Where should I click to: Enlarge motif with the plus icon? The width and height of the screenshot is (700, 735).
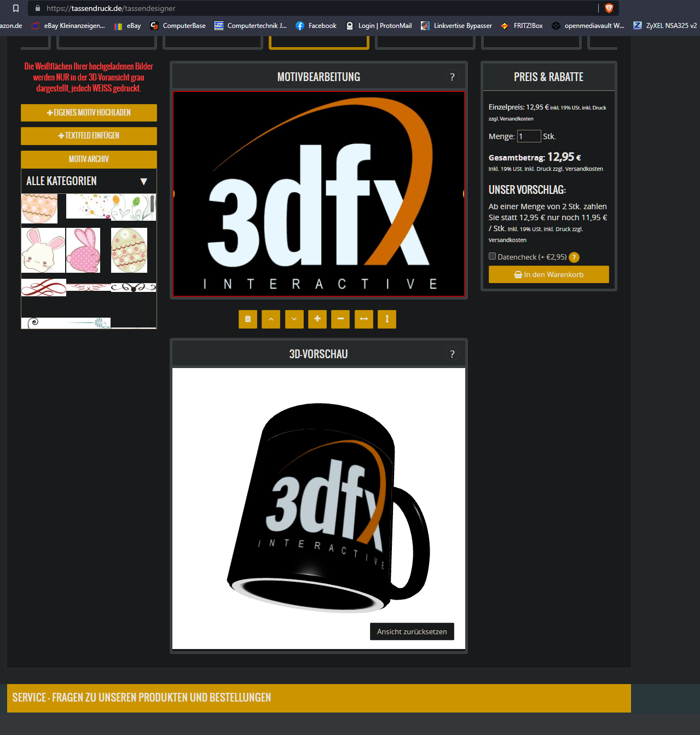317,319
